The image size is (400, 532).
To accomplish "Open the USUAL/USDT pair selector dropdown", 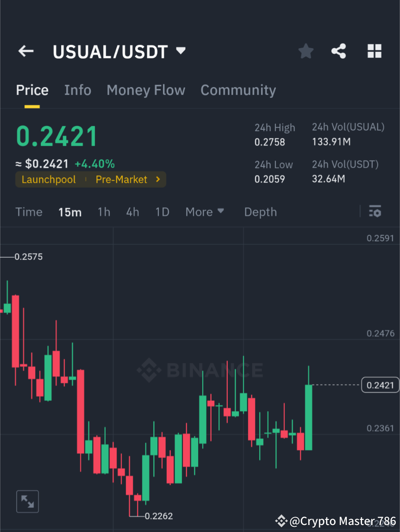I will [180, 51].
